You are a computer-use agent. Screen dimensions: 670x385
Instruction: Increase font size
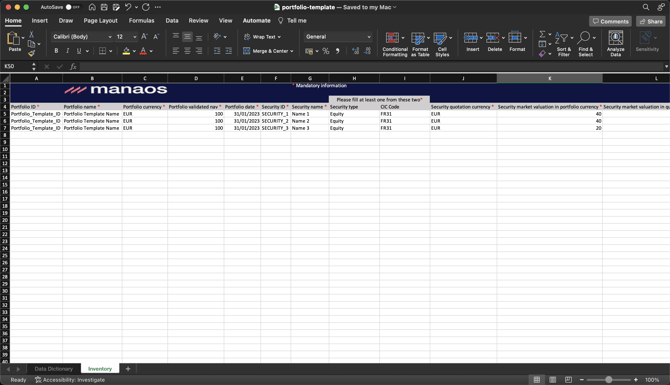point(144,37)
